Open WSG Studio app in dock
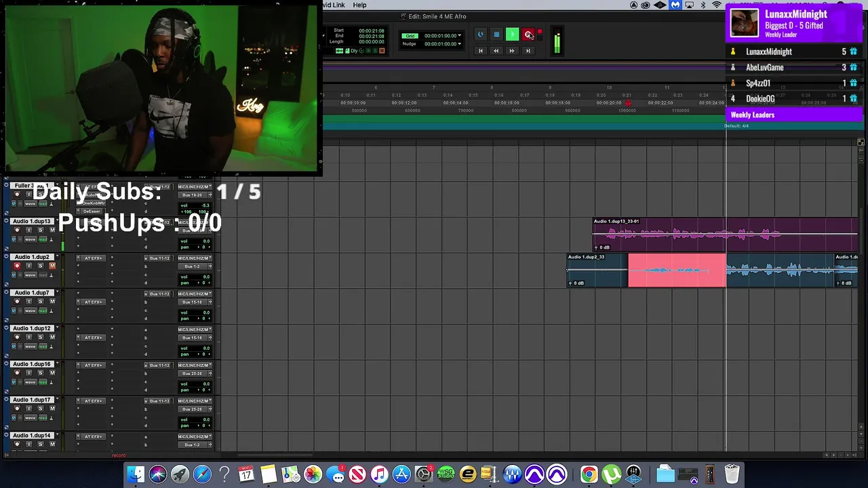Viewport: 868px width, 488px height. (x=446, y=474)
